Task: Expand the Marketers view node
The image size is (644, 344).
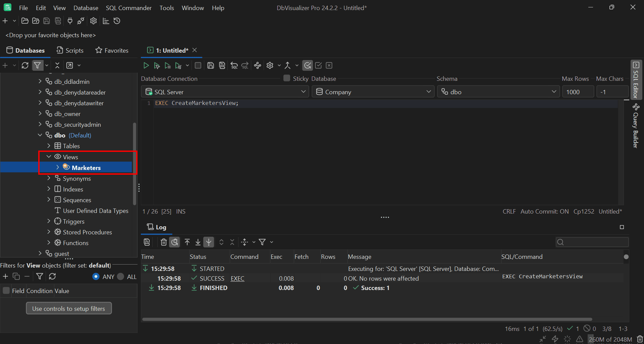Action: point(57,167)
